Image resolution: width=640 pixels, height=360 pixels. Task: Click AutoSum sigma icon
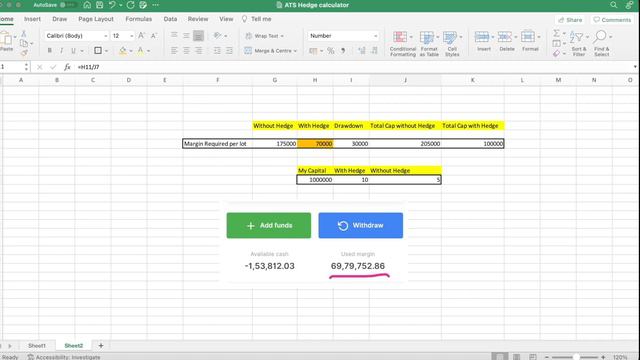point(556,33)
